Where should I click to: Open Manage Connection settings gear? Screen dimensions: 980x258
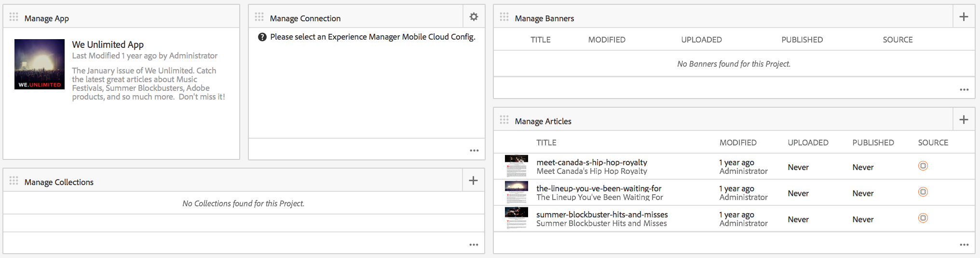tap(474, 17)
